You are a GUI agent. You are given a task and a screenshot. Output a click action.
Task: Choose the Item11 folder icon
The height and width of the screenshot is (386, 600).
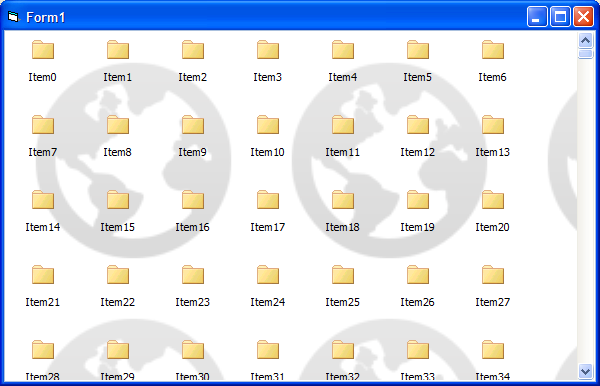coord(343,125)
